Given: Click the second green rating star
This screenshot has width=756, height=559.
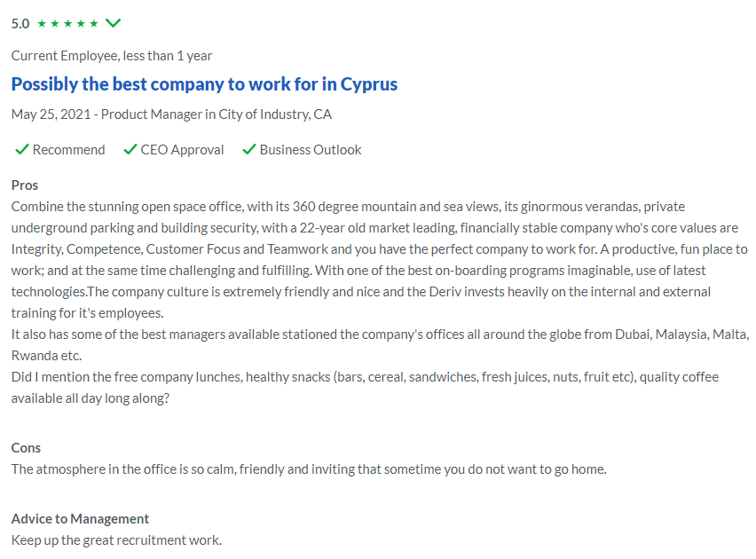Looking at the screenshot, I should (55, 23).
